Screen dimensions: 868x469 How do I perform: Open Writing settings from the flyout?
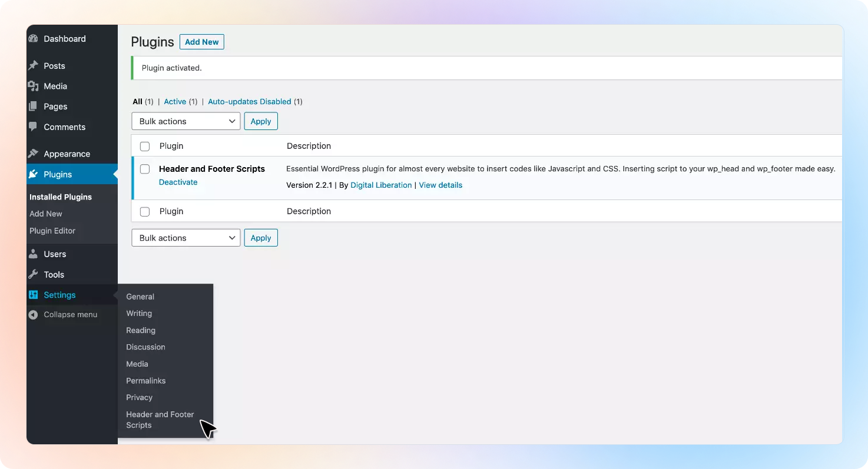[139, 314]
